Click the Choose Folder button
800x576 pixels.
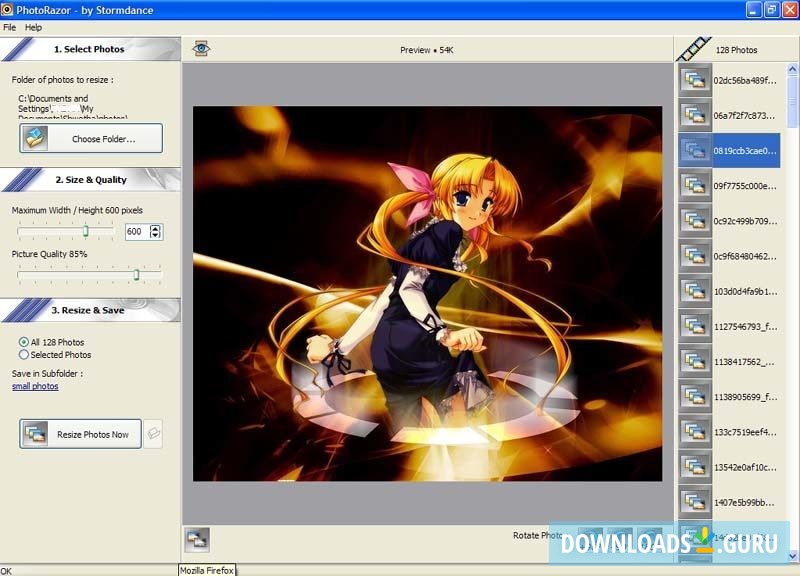[91, 138]
